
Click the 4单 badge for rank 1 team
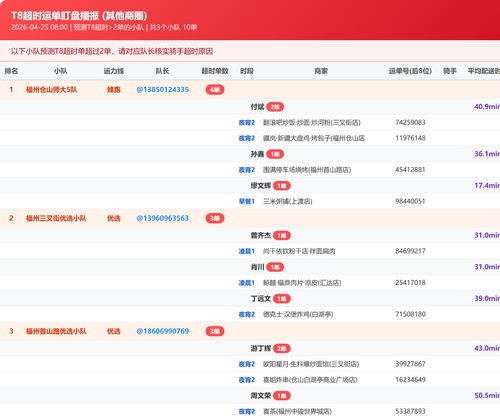[215, 90]
